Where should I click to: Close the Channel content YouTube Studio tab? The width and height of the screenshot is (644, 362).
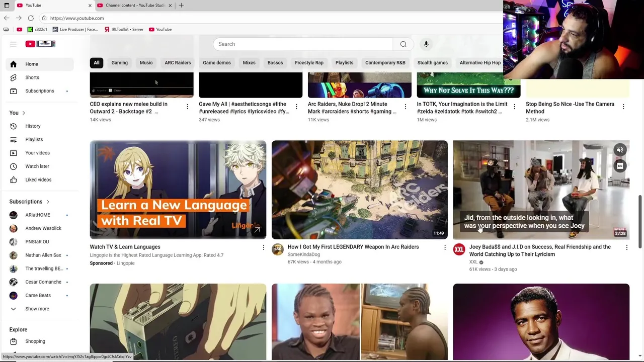[170, 6]
